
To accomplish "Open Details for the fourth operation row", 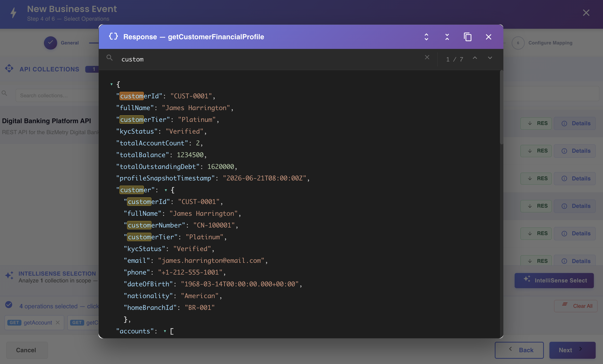I will coord(575,206).
